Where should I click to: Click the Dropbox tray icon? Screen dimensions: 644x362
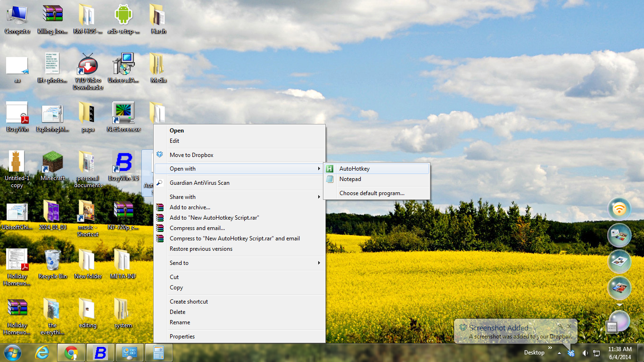[x=571, y=353]
